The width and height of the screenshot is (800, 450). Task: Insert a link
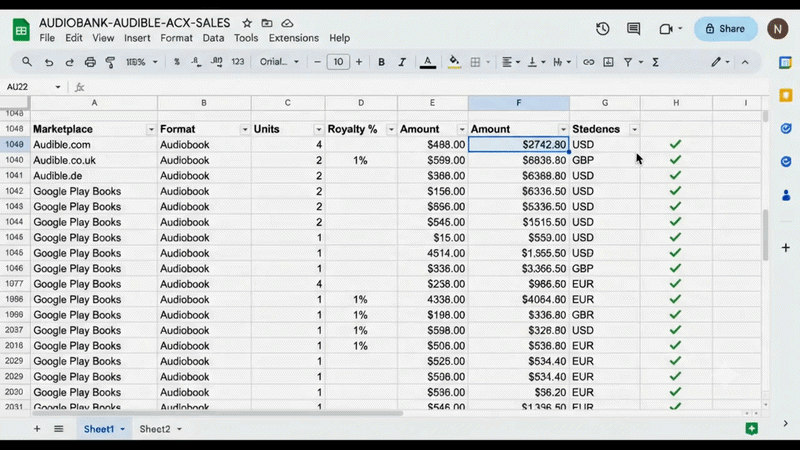tap(588, 62)
